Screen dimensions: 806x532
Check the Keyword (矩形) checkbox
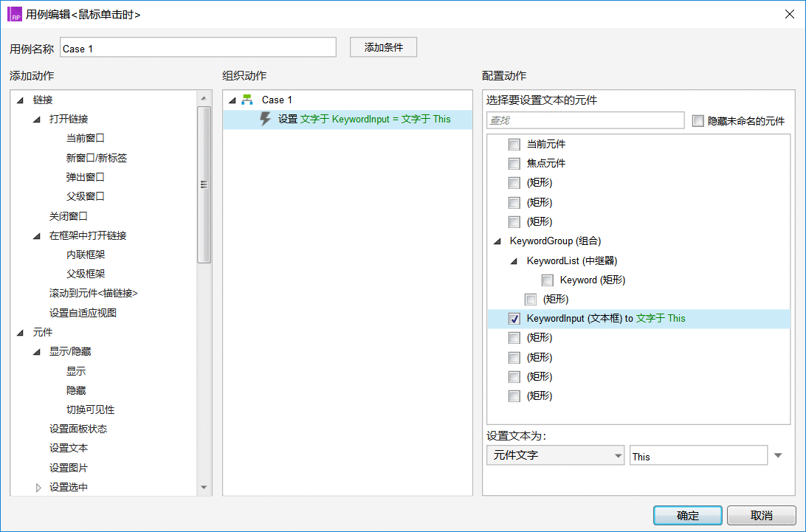(x=548, y=280)
